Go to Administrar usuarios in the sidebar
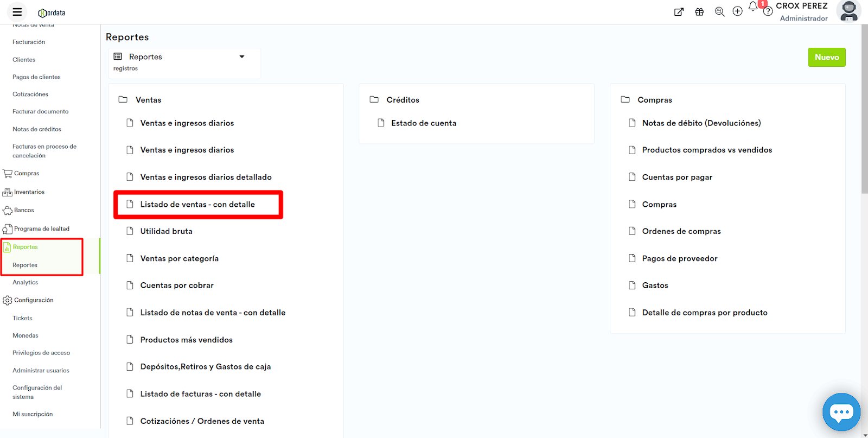This screenshot has height=438, width=868. point(41,371)
